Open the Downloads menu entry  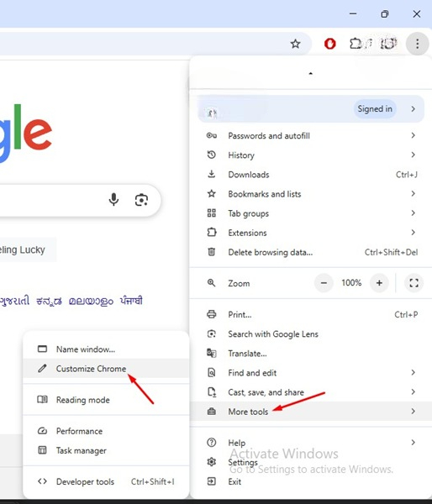311,174
